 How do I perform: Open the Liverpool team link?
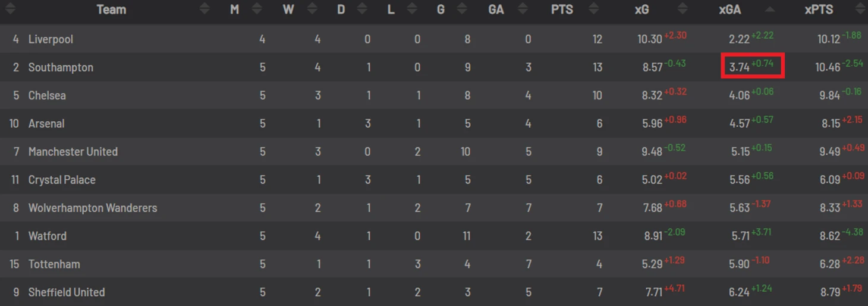tap(51, 39)
